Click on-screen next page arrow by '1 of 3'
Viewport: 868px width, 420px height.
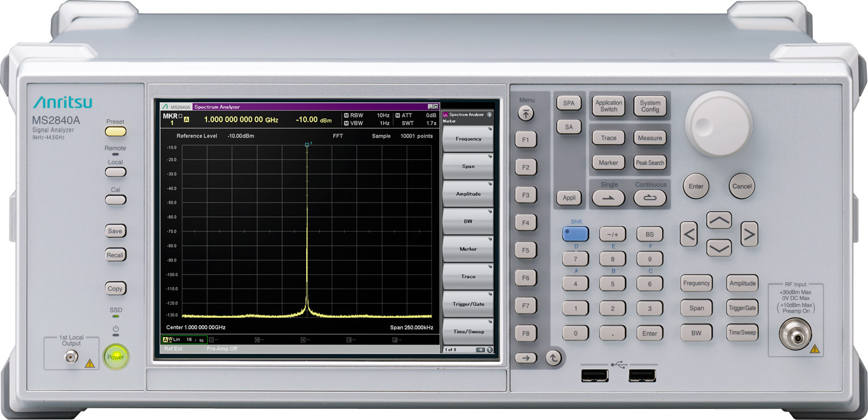pyautogui.click(x=480, y=350)
